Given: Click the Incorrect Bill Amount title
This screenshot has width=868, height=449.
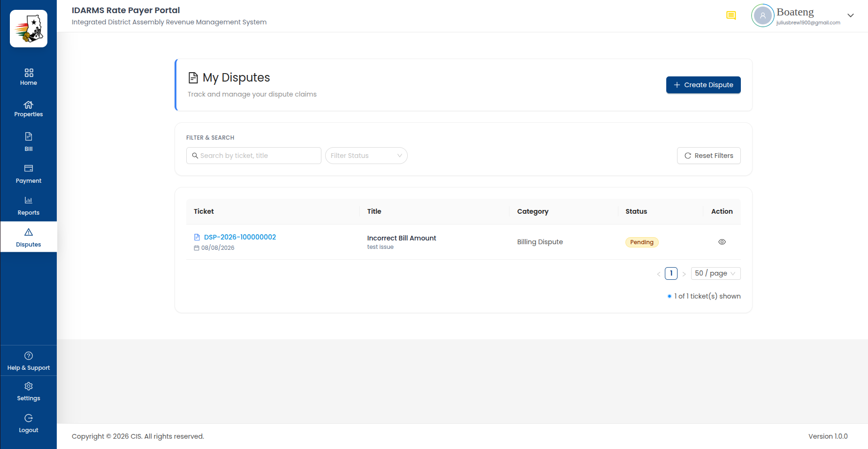Looking at the screenshot, I should coord(402,238).
